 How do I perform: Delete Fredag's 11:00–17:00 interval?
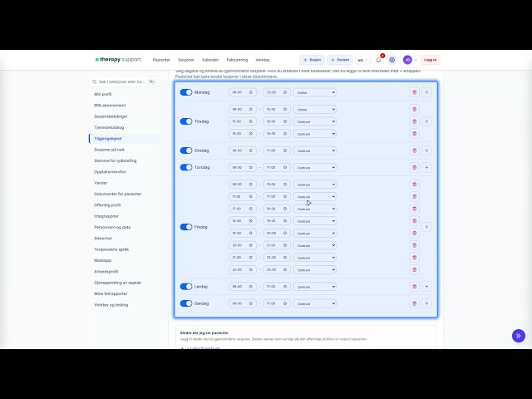pyautogui.click(x=414, y=196)
